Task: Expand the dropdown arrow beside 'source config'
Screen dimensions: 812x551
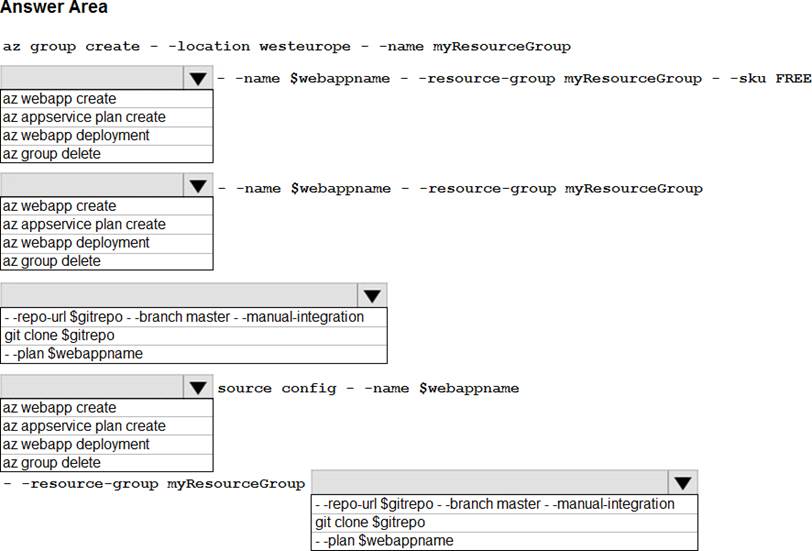Action: pos(198,388)
